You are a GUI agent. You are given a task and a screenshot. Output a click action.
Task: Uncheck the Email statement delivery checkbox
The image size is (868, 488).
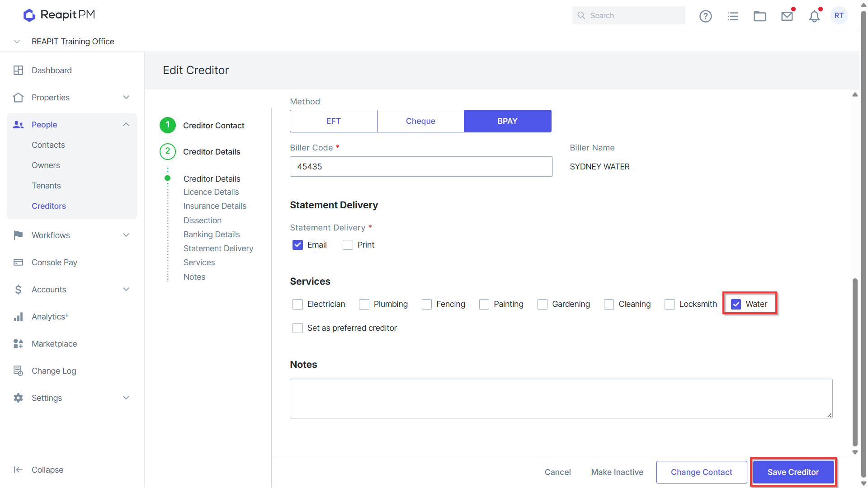[297, 245]
